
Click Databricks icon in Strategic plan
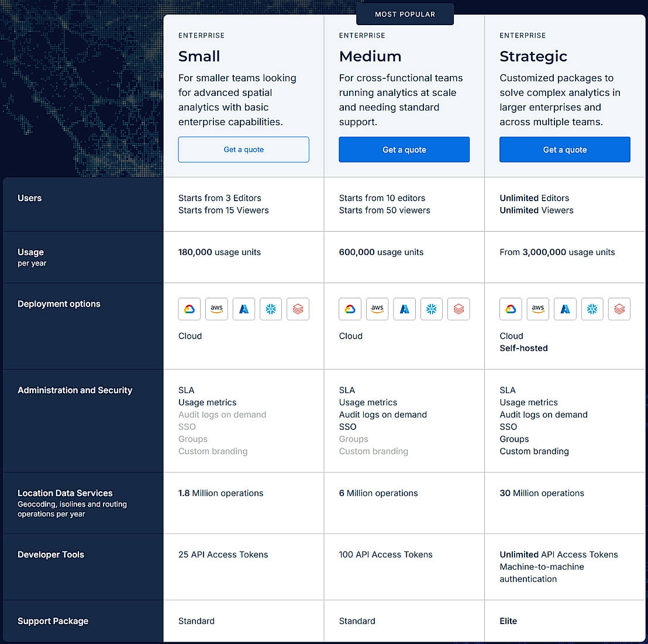click(x=619, y=309)
